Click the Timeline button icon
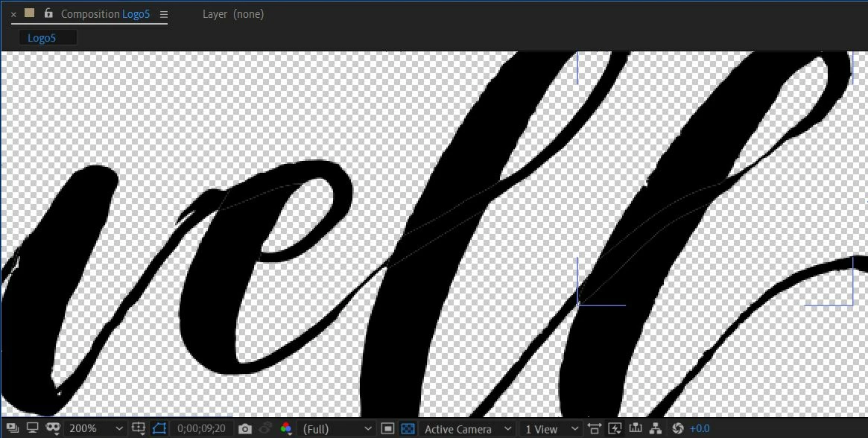This screenshot has width=868, height=438. [x=636, y=428]
